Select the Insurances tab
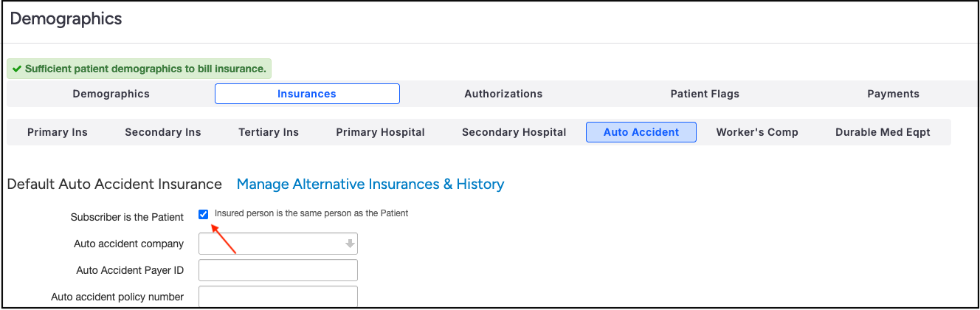Image resolution: width=980 pixels, height=310 pixels. pyautogui.click(x=307, y=94)
